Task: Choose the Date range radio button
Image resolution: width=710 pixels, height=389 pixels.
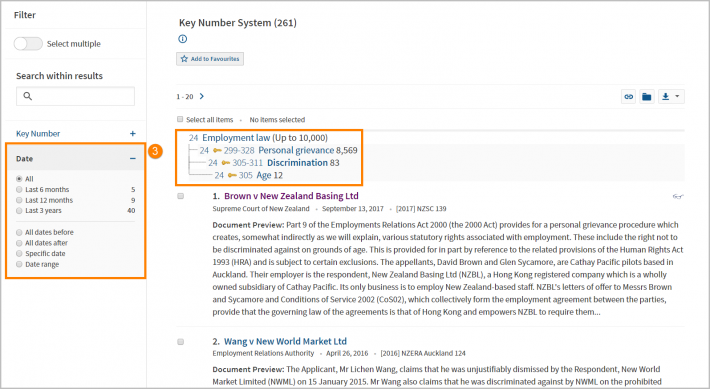Action: [19, 264]
